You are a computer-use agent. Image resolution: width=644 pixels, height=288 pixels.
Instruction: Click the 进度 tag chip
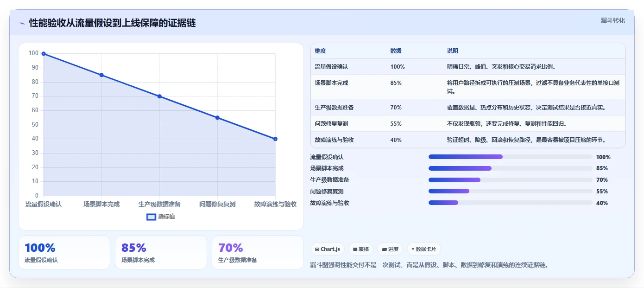click(x=390, y=249)
